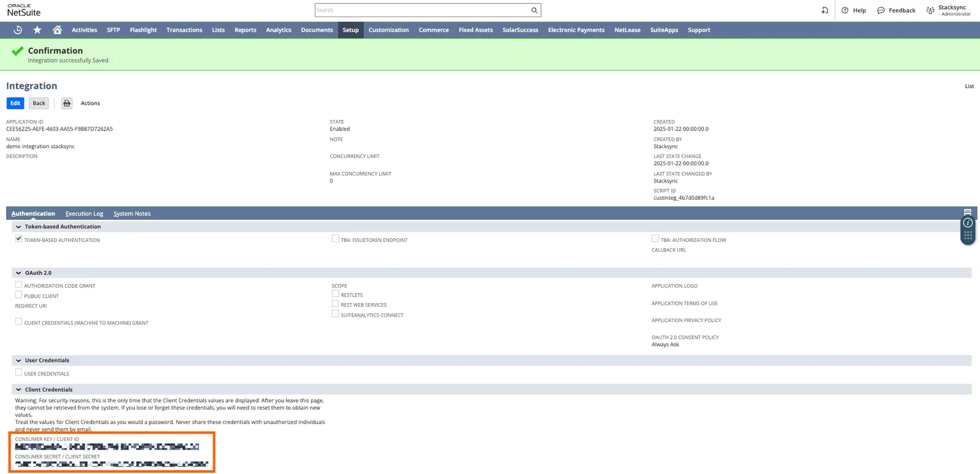Open the Recent Records history icon
Image resolution: width=980 pixels, height=474 pixels.
click(x=18, y=30)
